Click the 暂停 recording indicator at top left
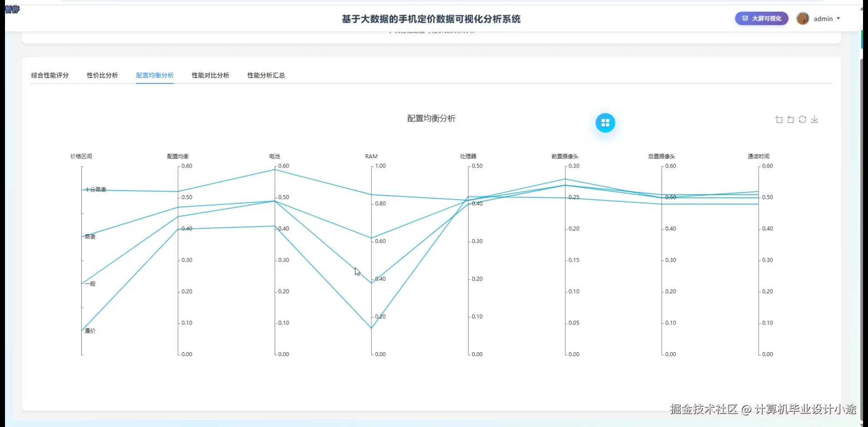868x427 pixels. (x=12, y=9)
